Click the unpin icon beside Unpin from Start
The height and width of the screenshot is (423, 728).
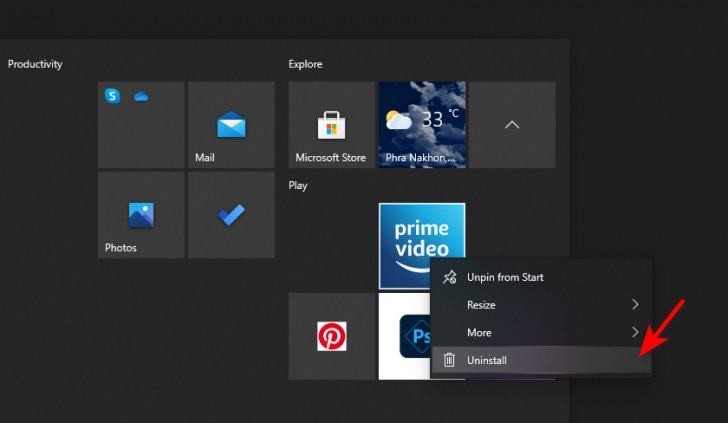[x=449, y=277]
